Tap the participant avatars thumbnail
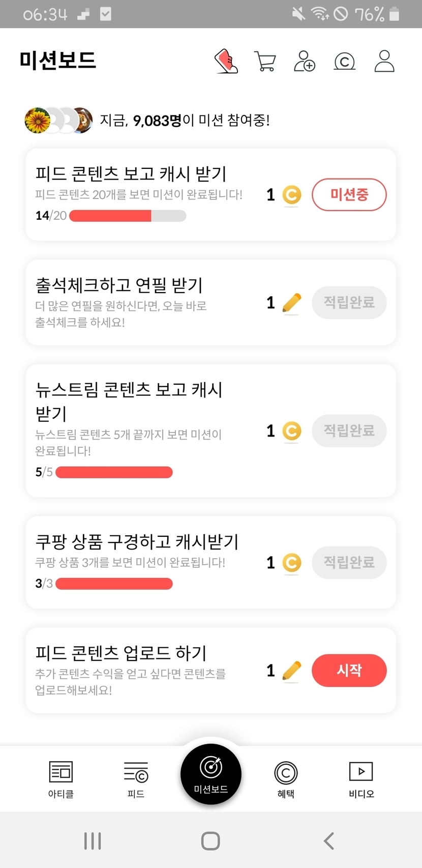422x868 pixels. click(x=58, y=121)
